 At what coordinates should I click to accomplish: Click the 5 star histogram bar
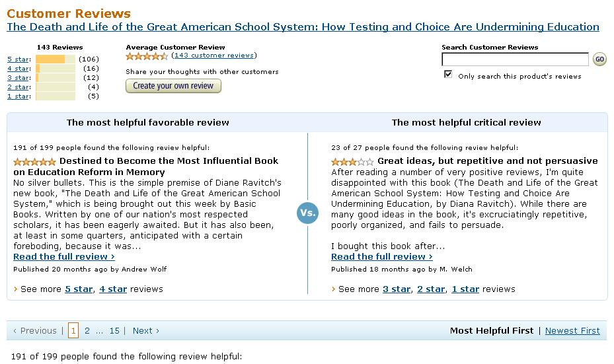55,59
